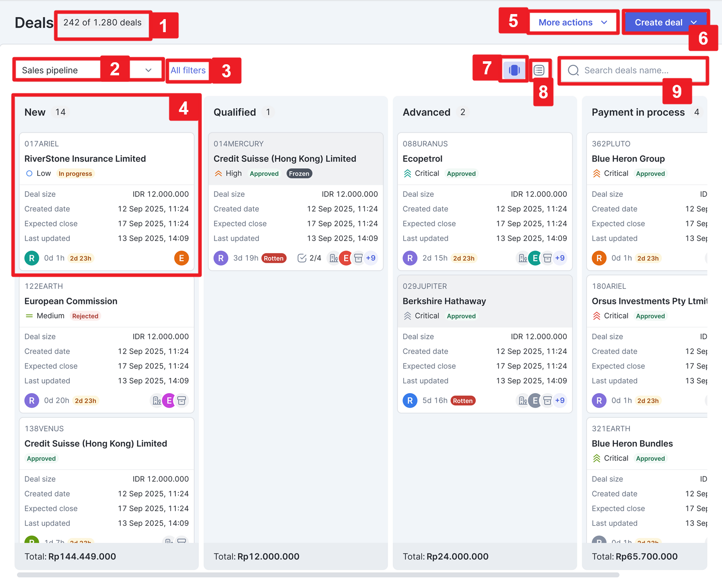Focus the Search deals name field
Screen dimensions: 722x588
pos(634,70)
